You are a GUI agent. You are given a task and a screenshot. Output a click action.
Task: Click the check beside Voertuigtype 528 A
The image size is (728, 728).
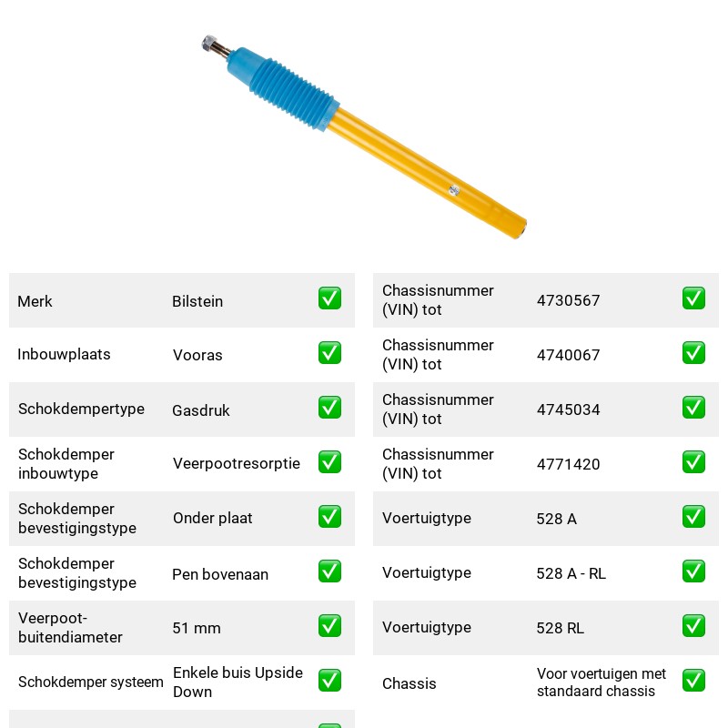[x=693, y=517]
